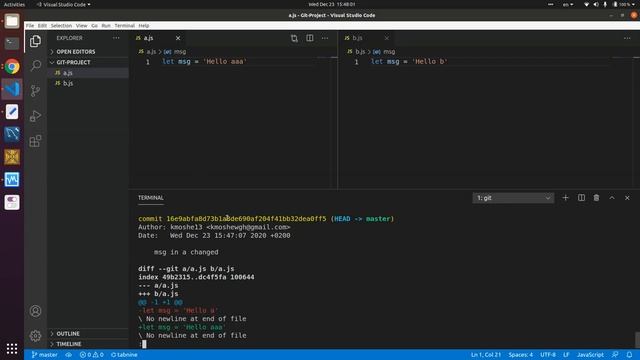Open the Accounts menu icon
Screen dimensions: 640x360
tap(36, 311)
